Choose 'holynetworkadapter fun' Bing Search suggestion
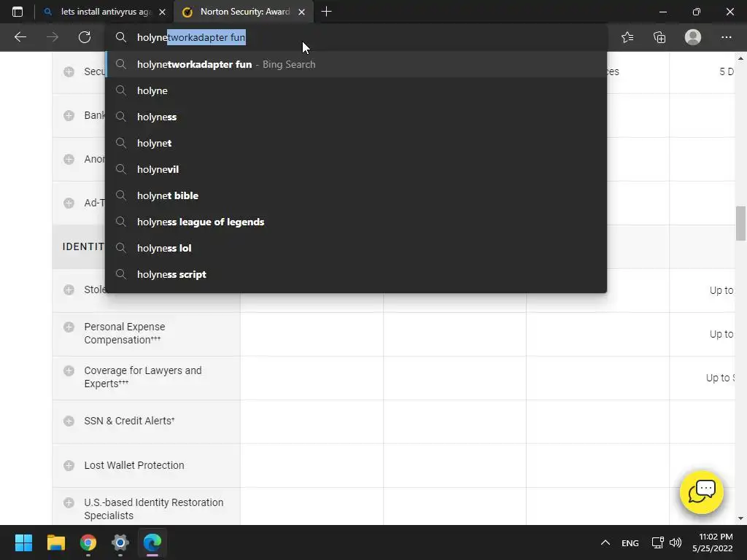 tap(356, 64)
